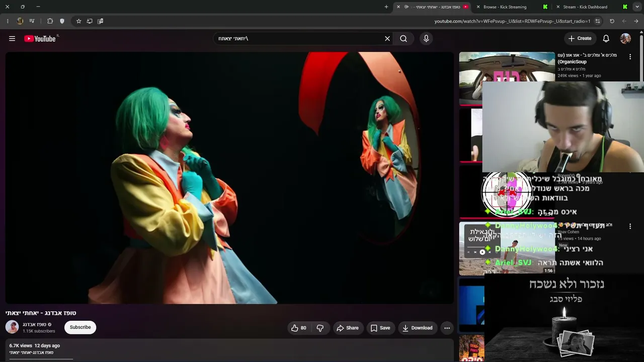Open the YouTube account avatar menu

click(x=625, y=39)
